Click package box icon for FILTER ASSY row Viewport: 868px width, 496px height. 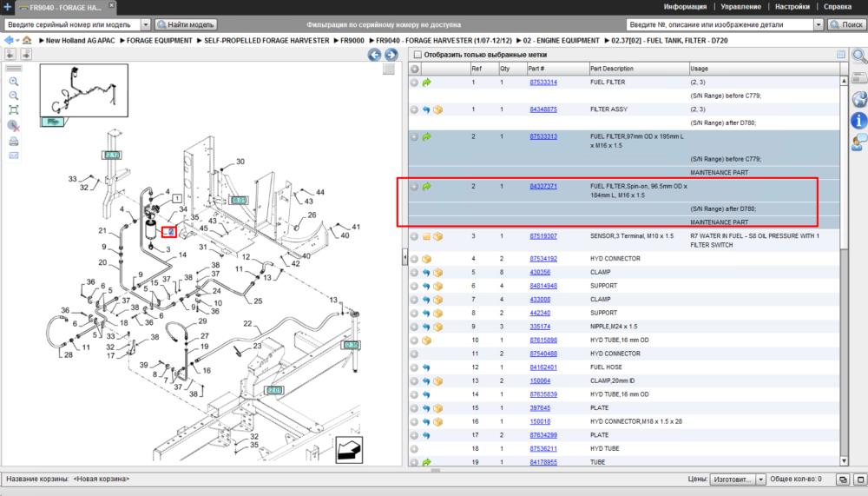(x=437, y=109)
